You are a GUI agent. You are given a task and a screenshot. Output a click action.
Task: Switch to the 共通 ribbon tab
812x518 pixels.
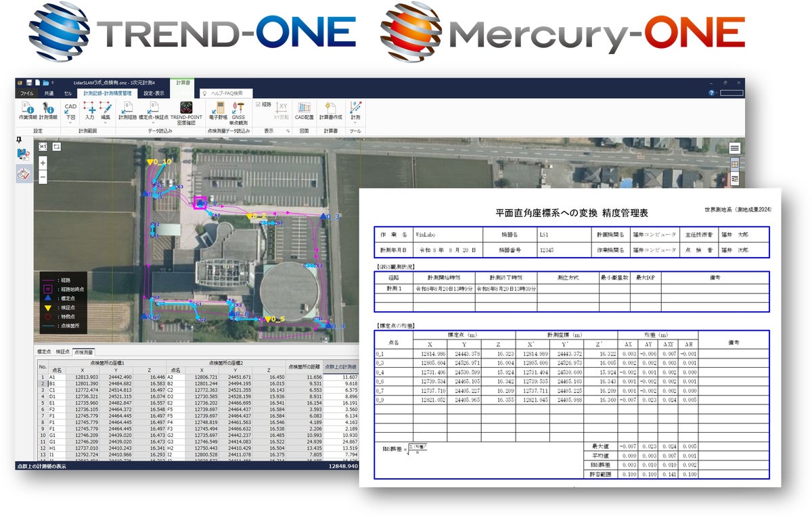point(49,93)
